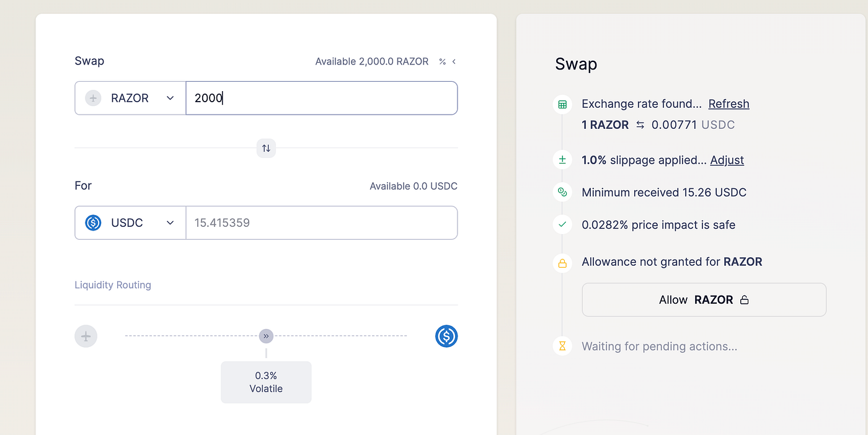Click the blue USDC icon in routing

click(446, 336)
